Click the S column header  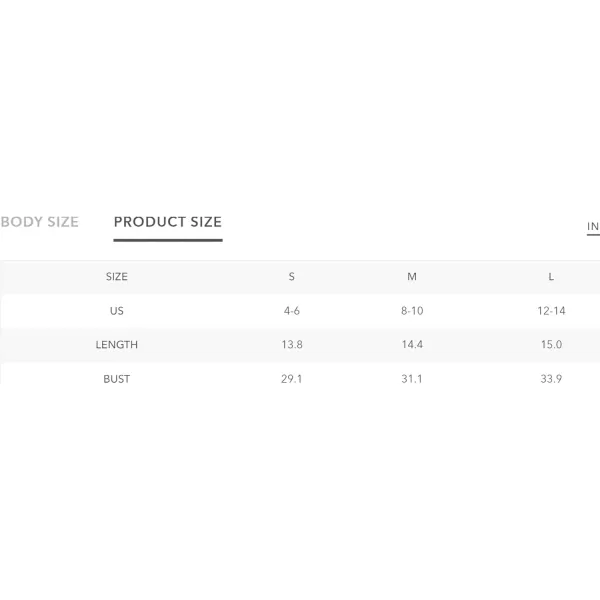coord(292,277)
